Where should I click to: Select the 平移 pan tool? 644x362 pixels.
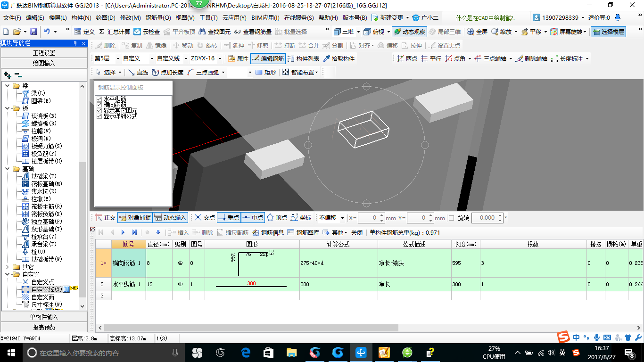pos(531,32)
